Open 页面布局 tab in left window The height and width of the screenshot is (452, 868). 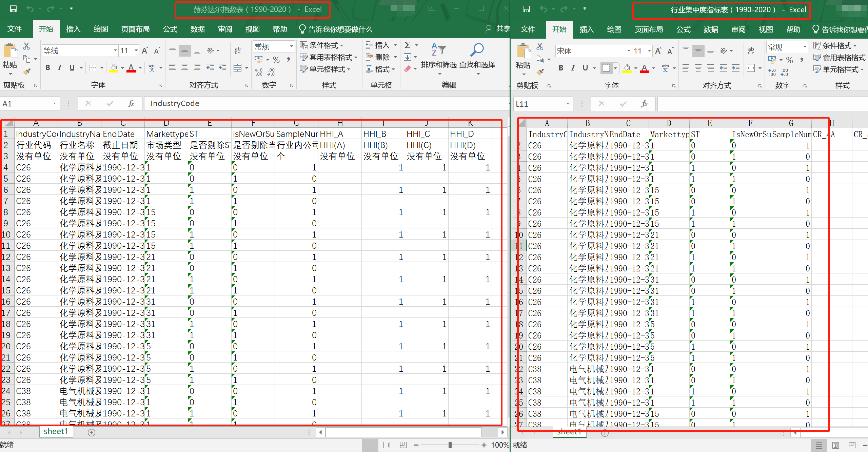(136, 29)
